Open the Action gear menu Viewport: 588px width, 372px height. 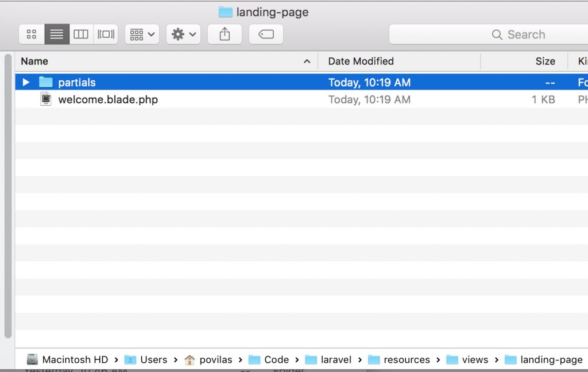(183, 34)
